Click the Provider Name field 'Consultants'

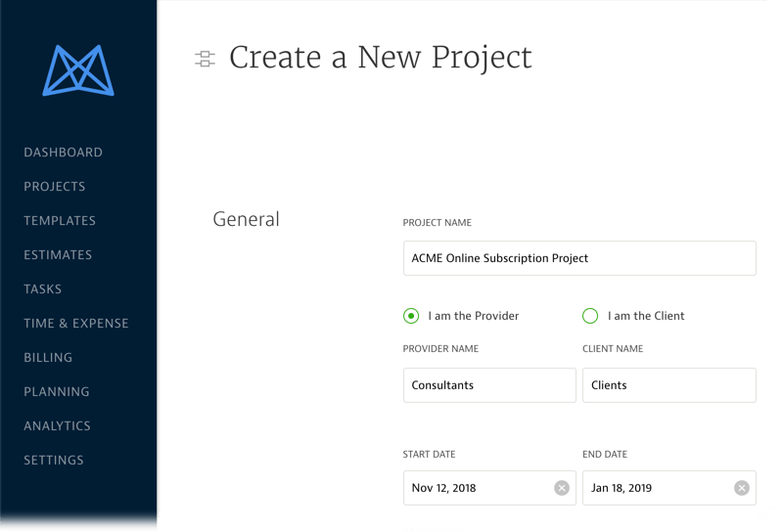489,385
